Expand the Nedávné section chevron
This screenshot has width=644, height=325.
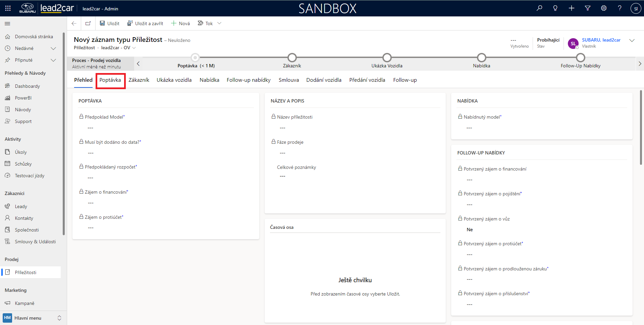click(53, 49)
